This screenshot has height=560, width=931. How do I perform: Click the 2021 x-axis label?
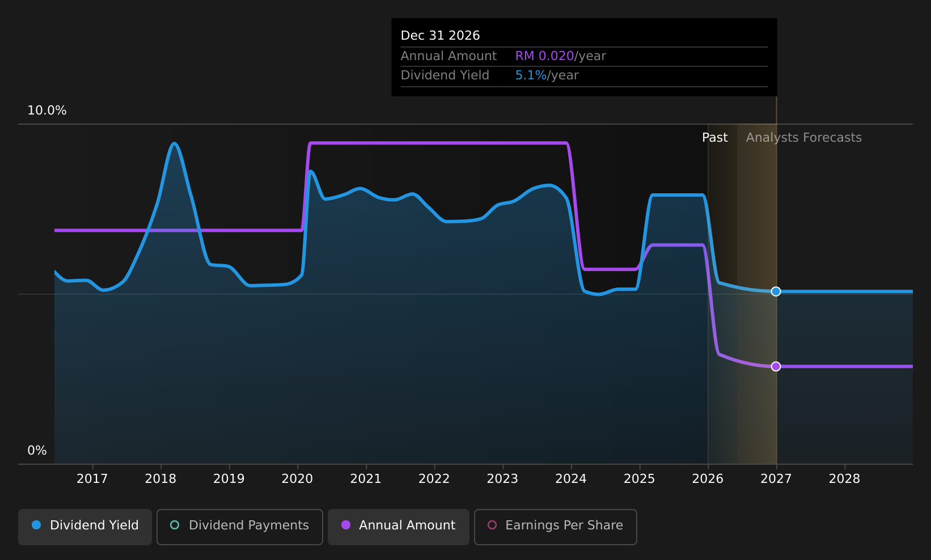click(366, 479)
